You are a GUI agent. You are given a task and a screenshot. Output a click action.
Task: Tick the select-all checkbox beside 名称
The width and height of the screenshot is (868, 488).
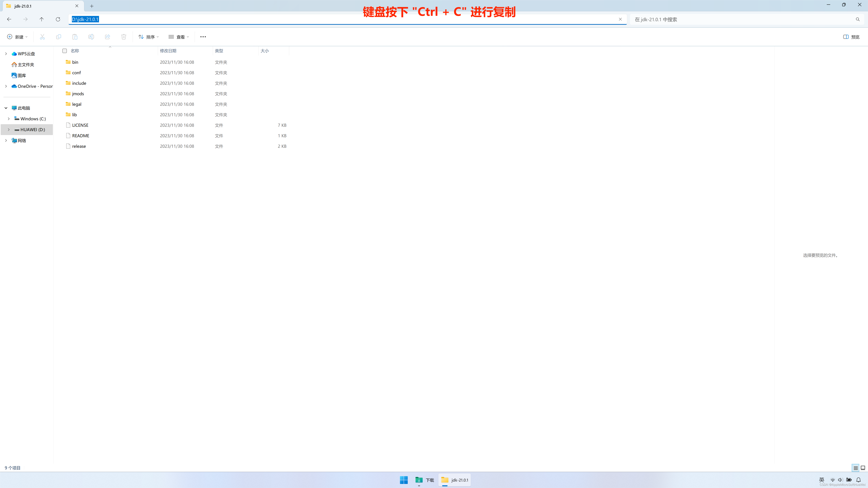click(65, 51)
